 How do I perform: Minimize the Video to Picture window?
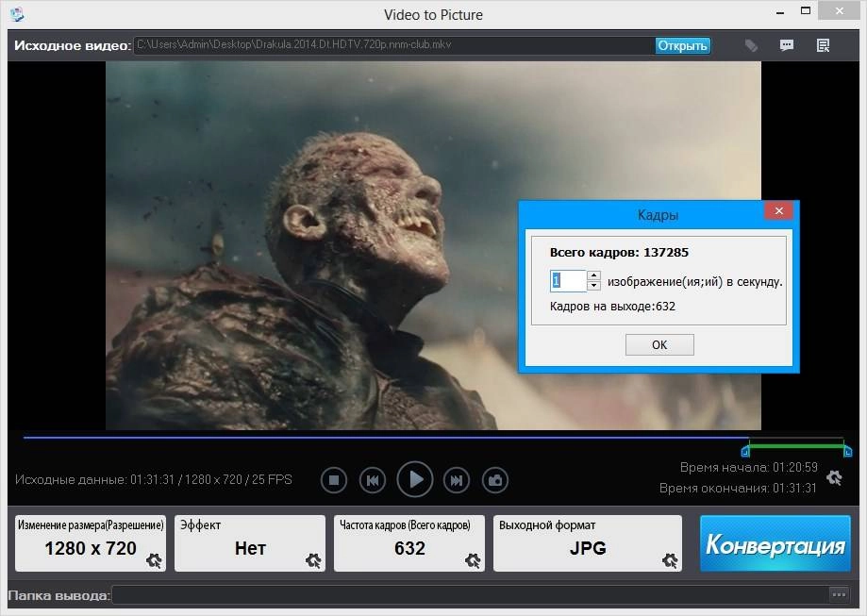[780, 11]
